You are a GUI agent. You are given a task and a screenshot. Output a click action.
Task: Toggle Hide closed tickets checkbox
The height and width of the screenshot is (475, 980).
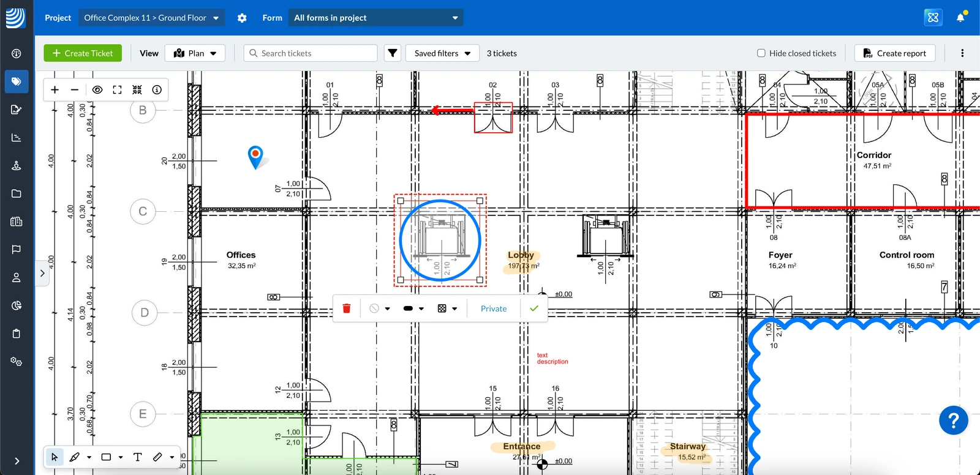761,53
